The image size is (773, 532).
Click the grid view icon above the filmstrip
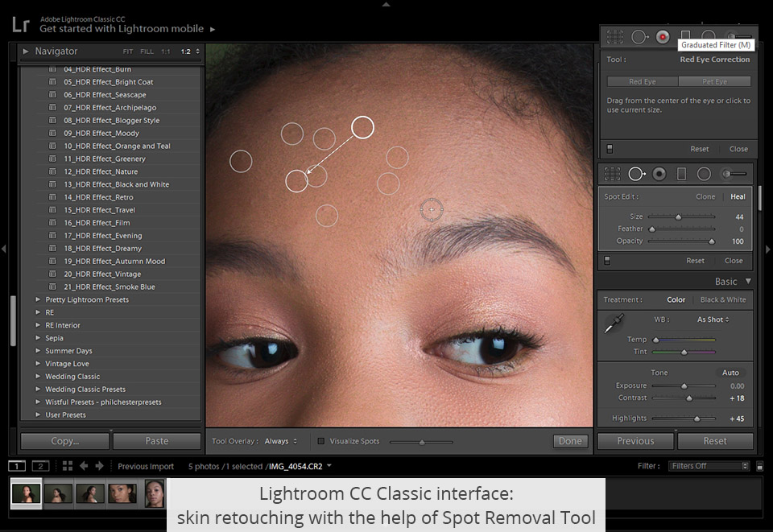(68, 465)
